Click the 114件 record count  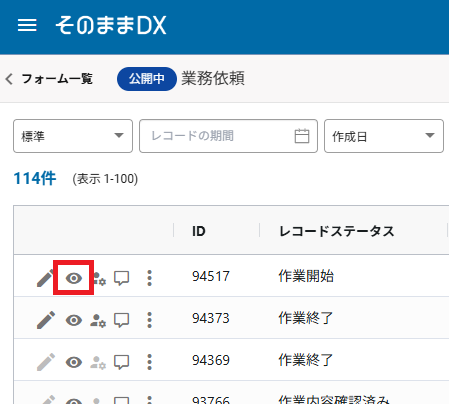tap(35, 178)
